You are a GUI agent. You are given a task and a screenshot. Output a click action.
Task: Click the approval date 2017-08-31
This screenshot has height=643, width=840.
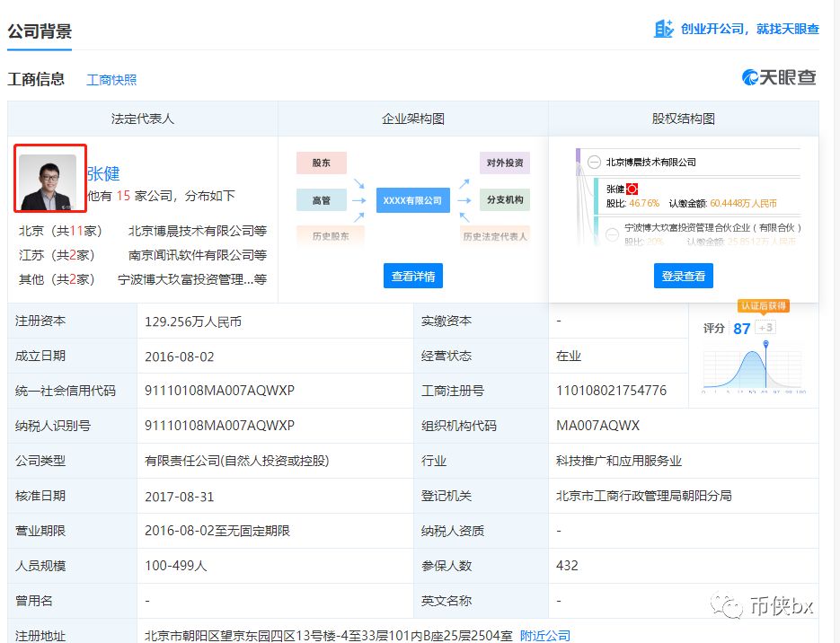(x=179, y=497)
